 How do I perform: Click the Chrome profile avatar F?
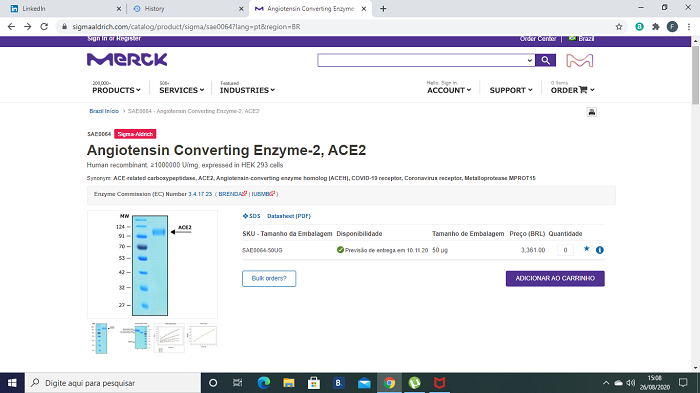(672, 27)
